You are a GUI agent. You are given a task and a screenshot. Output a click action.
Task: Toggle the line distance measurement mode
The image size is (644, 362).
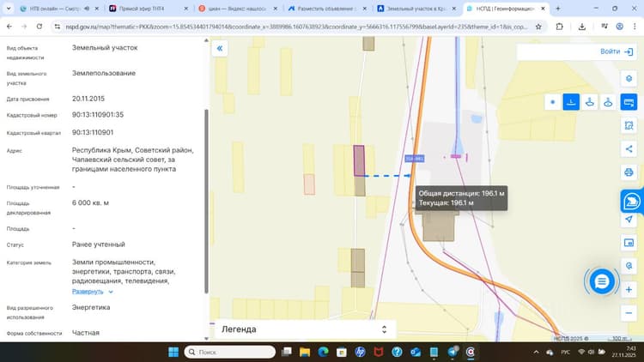pos(571,102)
